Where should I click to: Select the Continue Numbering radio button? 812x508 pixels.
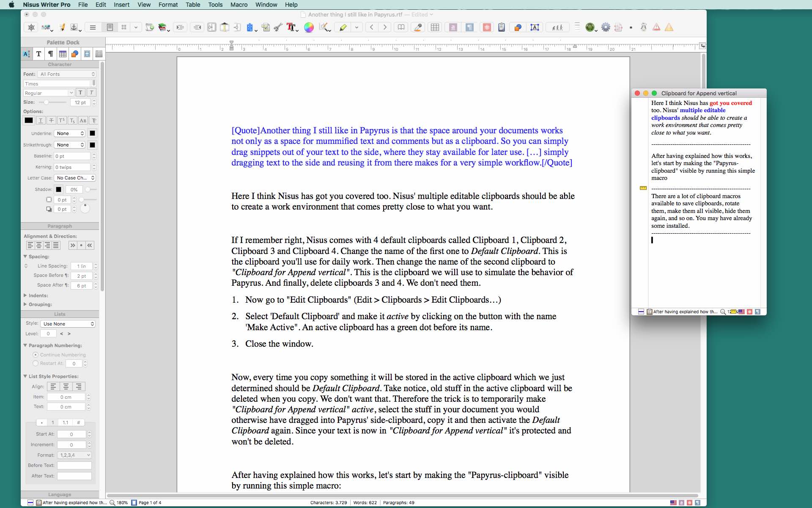tap(36, 355)
